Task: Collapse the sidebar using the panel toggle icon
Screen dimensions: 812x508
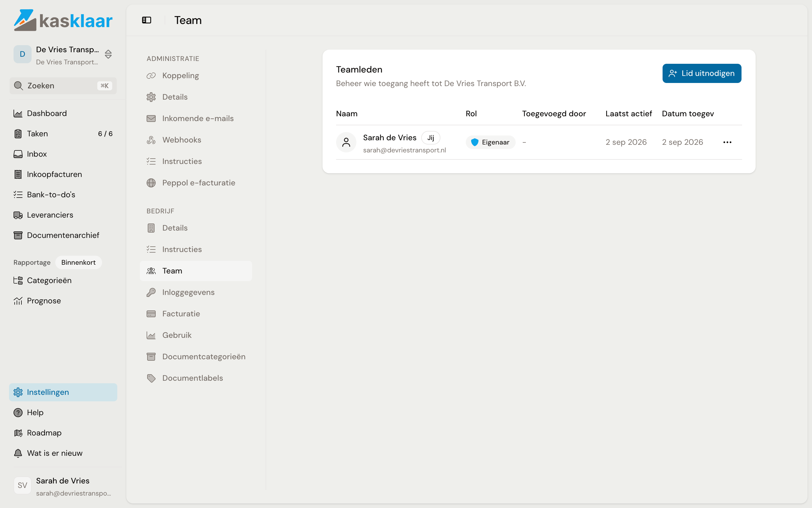Action: [147, 20]
